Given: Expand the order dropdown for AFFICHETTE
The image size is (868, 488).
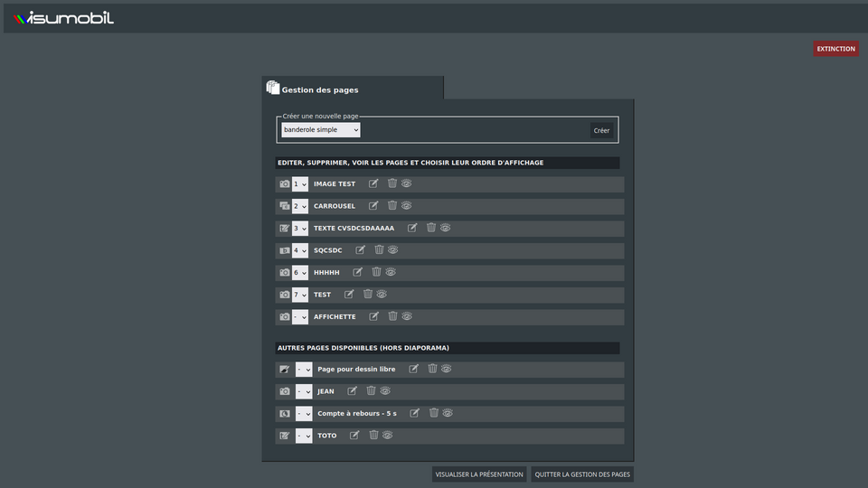Looking at the screenshot, I should point(300,317).
